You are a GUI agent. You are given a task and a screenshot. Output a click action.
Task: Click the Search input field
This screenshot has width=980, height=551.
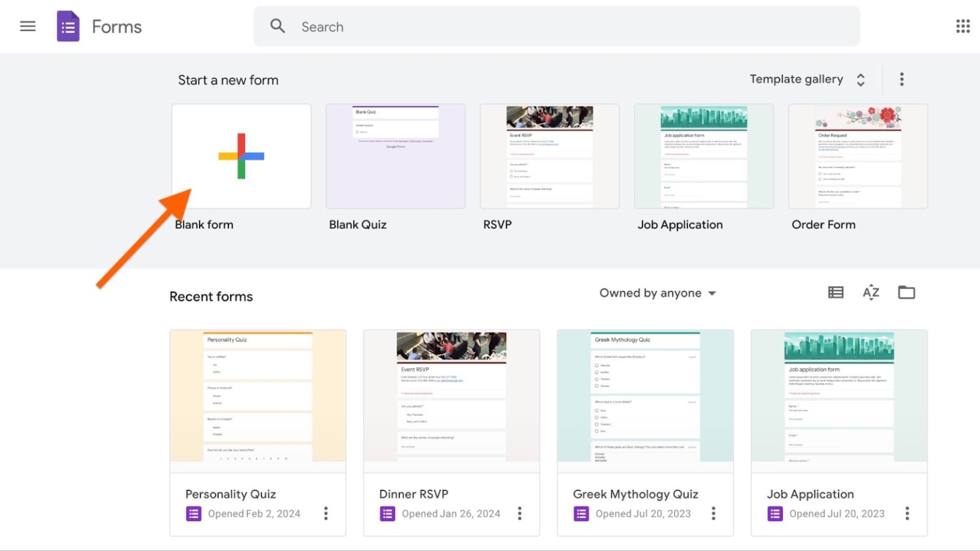[x=555, y=27]
